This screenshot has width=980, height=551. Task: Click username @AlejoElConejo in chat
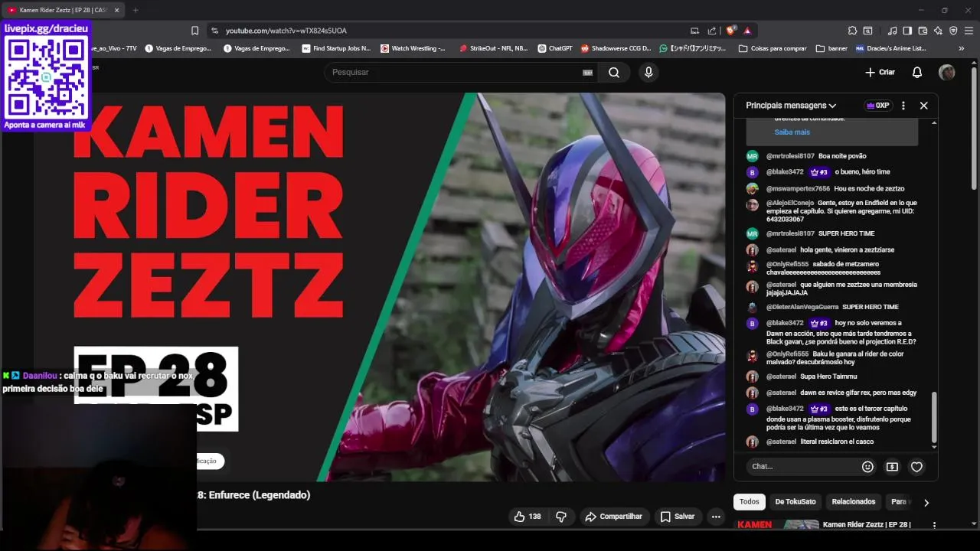[790, 203]
